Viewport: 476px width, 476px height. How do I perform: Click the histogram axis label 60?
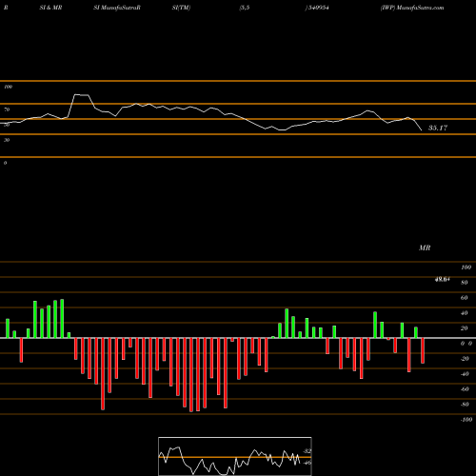[464, 298]
